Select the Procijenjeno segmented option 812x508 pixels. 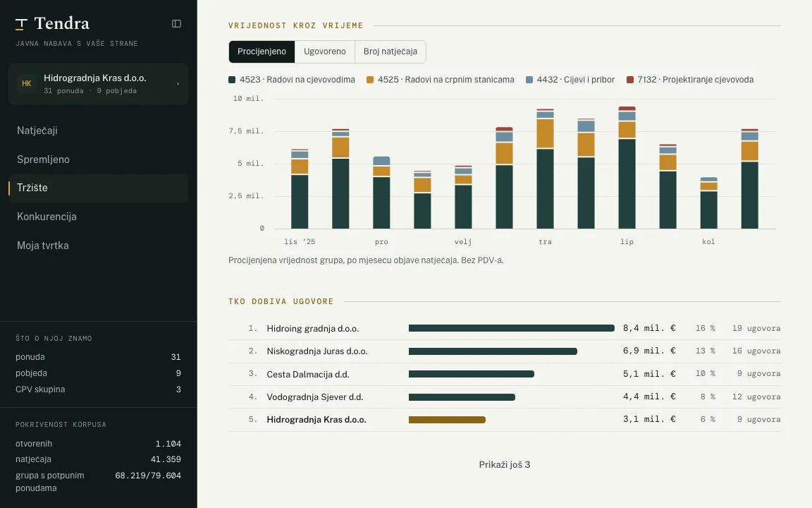coord(262,52)
